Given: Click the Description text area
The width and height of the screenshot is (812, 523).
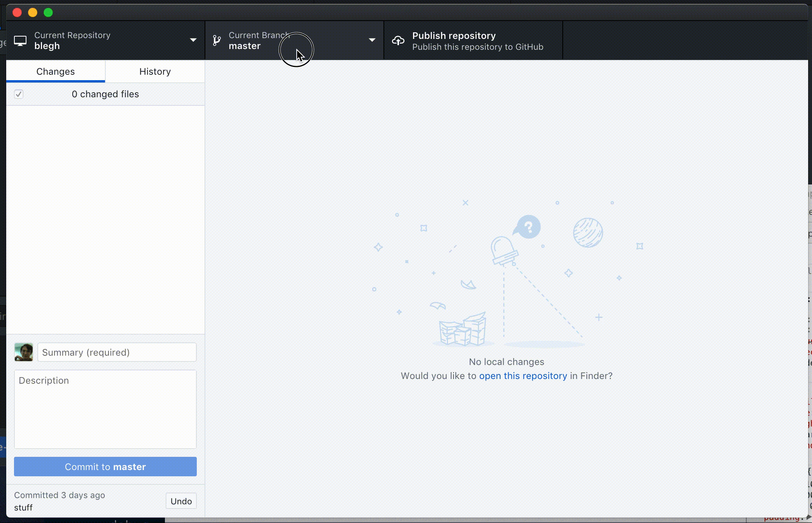Looking at the screenshot, I should click(x=105, y=409).
